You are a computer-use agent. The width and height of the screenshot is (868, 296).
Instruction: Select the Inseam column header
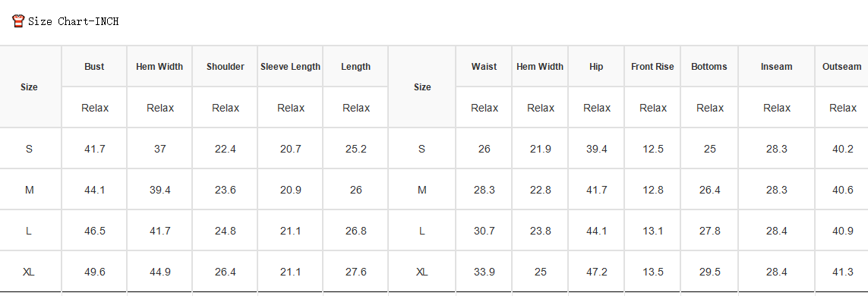[x=776, y=66]
